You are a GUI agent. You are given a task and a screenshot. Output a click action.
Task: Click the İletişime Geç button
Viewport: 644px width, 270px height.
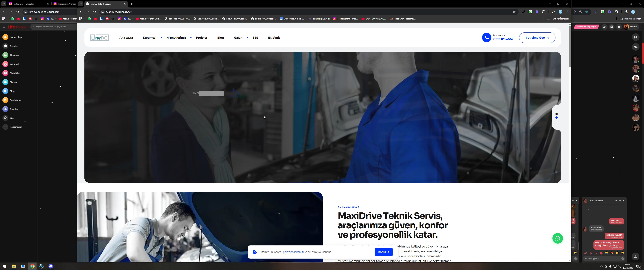[537, 37]
